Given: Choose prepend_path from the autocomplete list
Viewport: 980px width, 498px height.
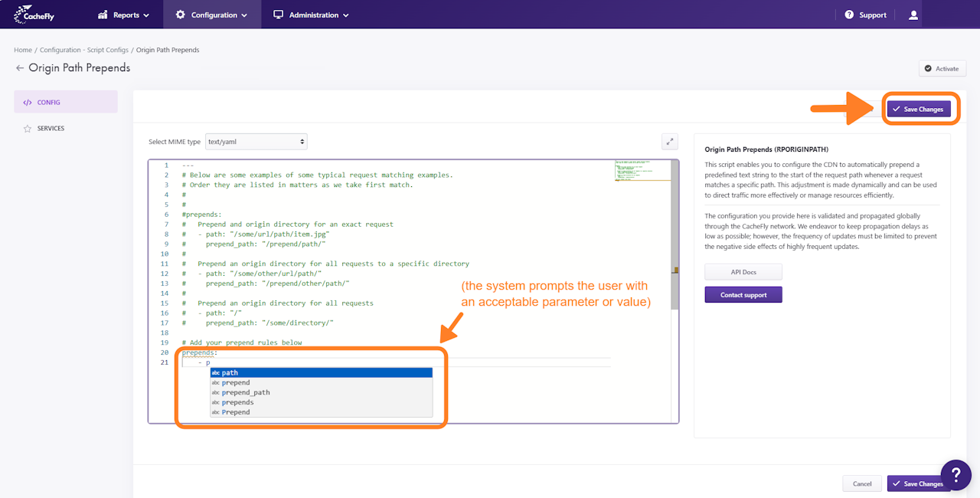Looking at the screenshot, I should coord(246,392).
